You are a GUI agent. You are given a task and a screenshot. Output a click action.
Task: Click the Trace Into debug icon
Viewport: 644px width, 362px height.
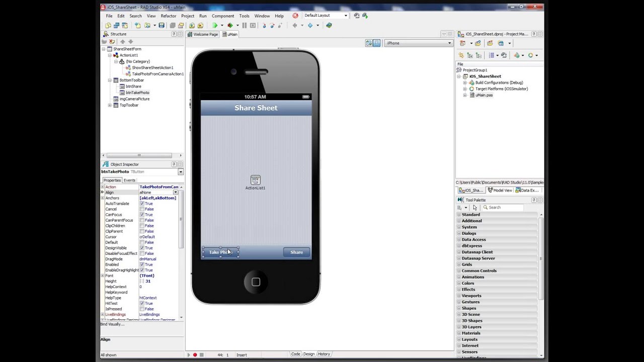(x=264, y=25)
